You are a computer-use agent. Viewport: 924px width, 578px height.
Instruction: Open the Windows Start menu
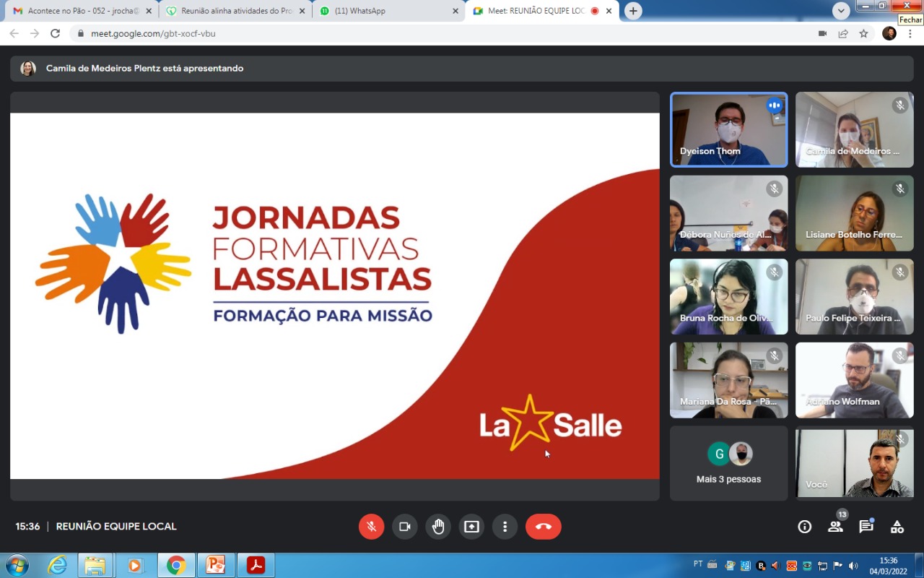(x=17, y=565)
